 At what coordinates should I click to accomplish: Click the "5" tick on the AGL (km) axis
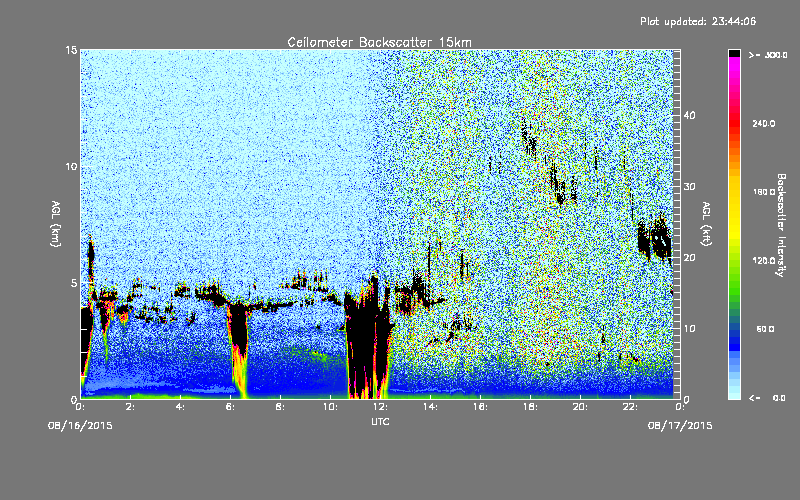click(x=74, y=283)
